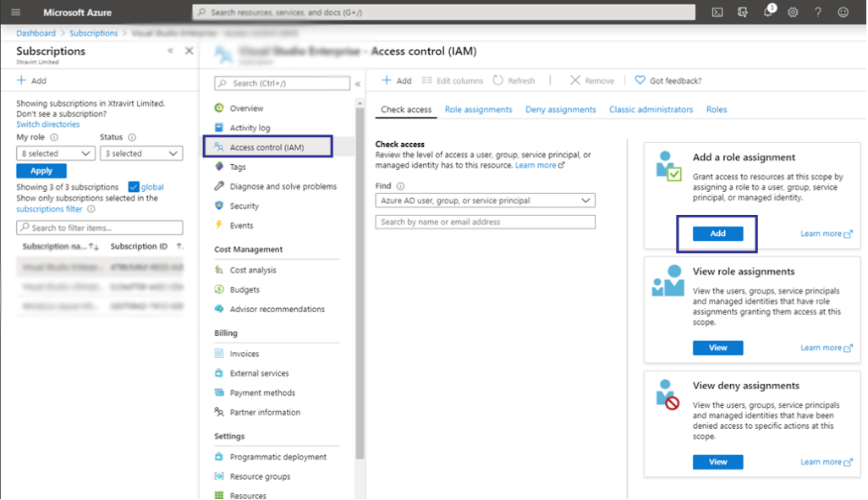Open Learn more in Add a role assignment card

(x=826, y=234)
